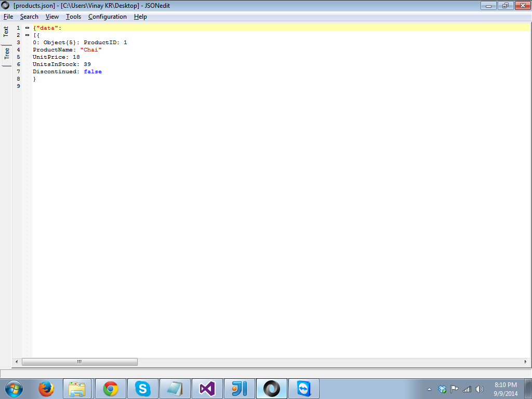Click the Windows Start button
Viewport: 532px width, 399px height.
pos(14,389)
